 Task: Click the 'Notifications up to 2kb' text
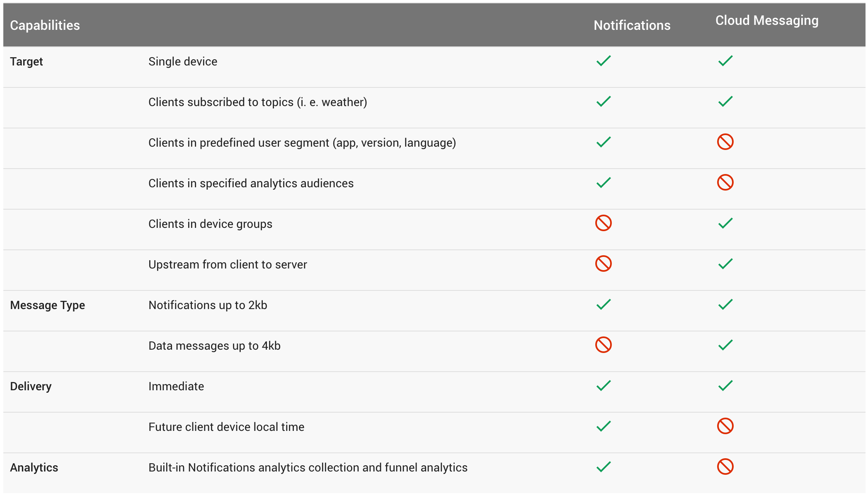[x=208, y=305]
